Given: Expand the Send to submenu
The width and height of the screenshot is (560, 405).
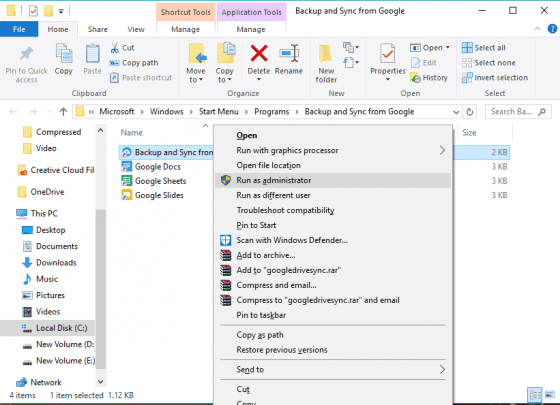Looking at the screenshot, I should tap(442, 369).
